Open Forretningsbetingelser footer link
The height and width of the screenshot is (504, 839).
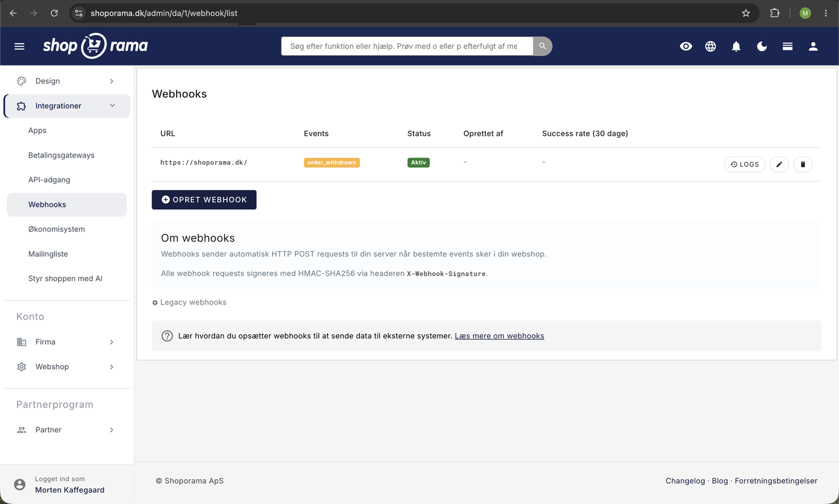point(776,481)
